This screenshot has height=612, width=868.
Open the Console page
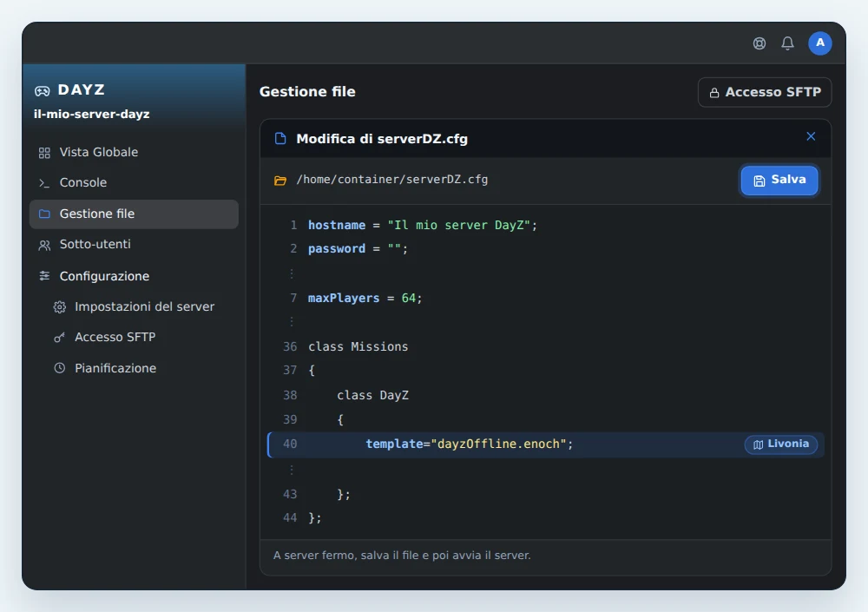pyautogui.click(x=134, y=183)
